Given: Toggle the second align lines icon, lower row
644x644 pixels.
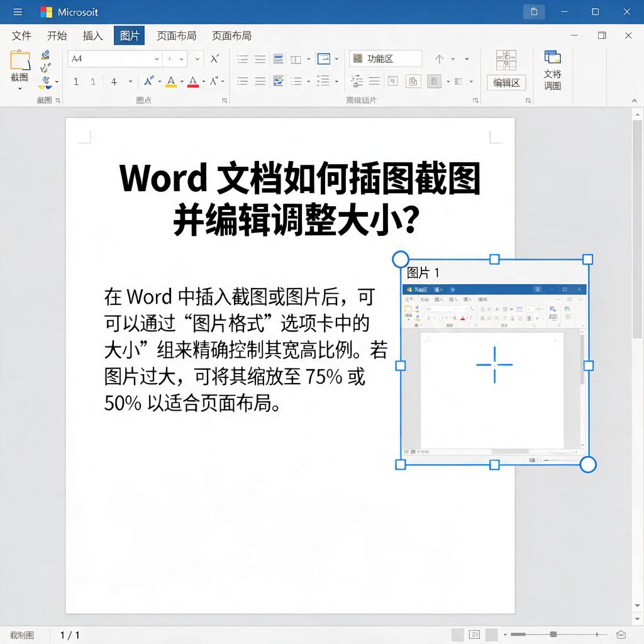Looking at the screenshot, I should [260, 81].
